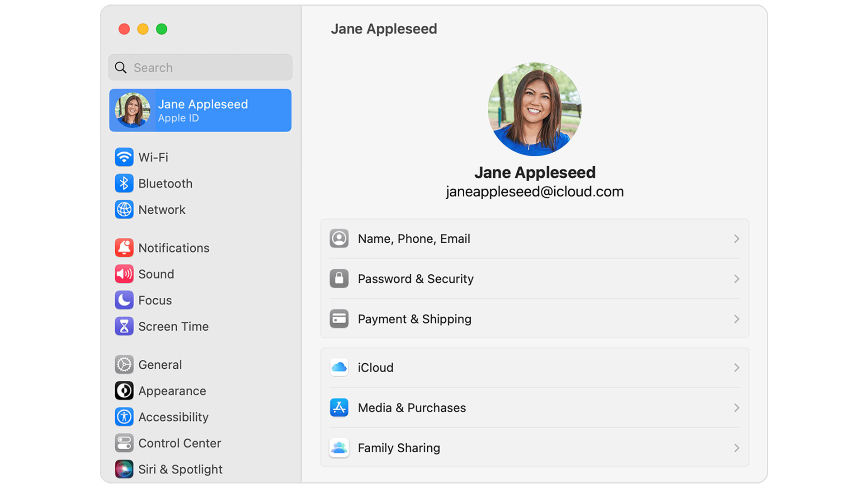868x488 pixels.
Task: Open Focus moon icon
Action: pos(124,300)
